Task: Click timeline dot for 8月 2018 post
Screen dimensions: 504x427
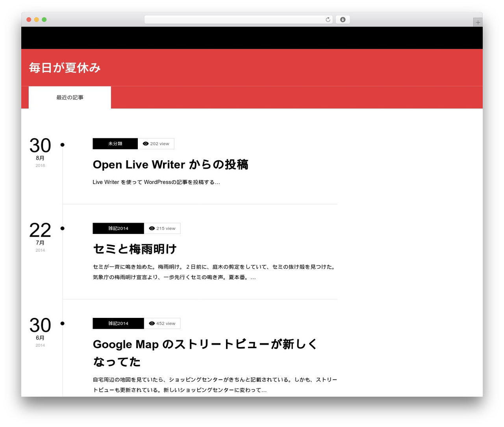Action: tap(63, 145)
